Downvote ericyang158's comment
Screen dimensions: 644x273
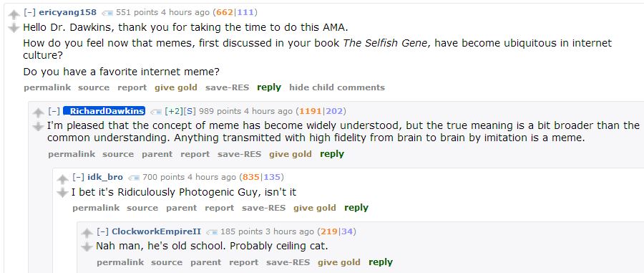point(14,28)
